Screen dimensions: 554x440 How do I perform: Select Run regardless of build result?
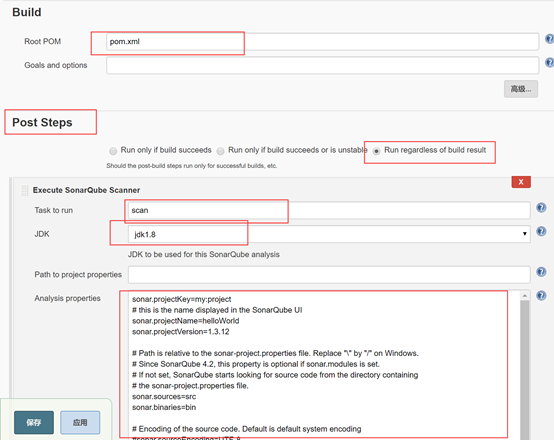click(377, 151)
